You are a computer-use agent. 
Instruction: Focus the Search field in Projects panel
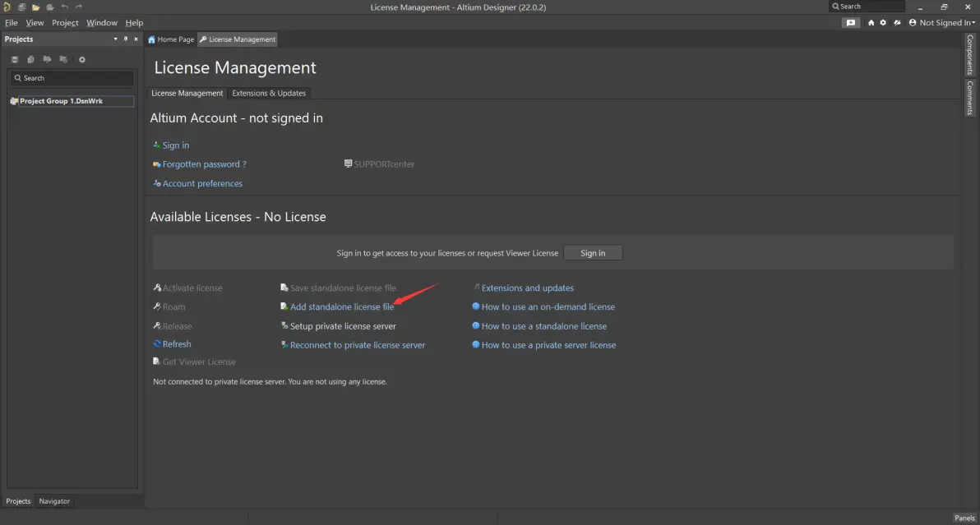coord(72,78)
